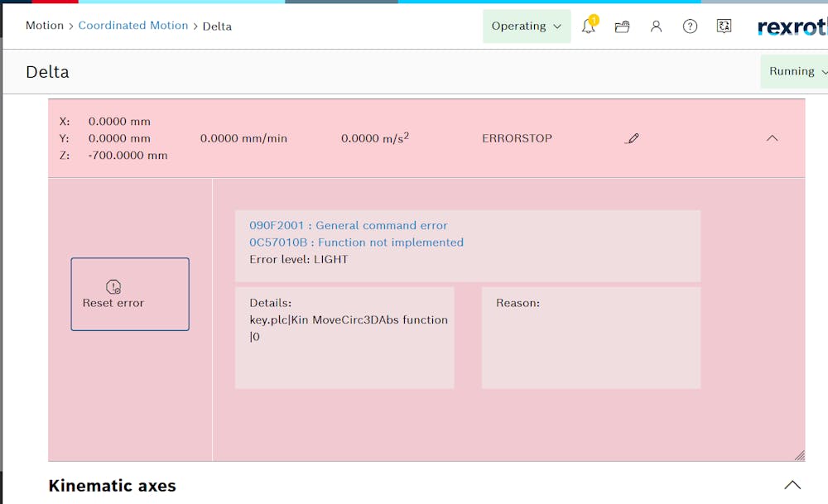Open the help question mark icon
The height and width of the screenshot is (504, 828).
(x=690, y=26)
